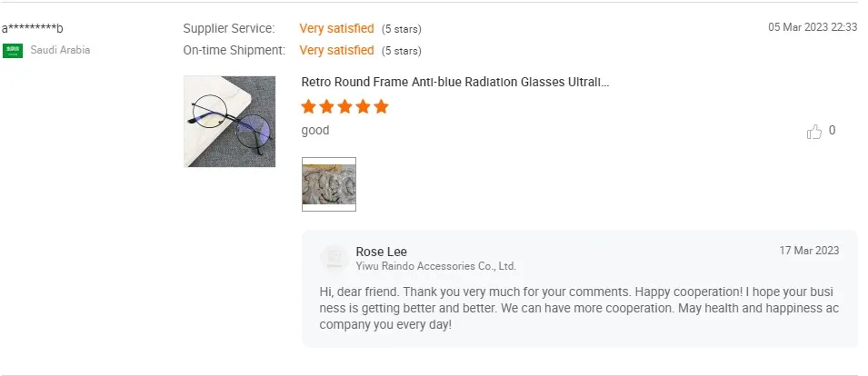Open the round glasses product thumbnail
Screen dimensions: 868x376
(229, 121)
